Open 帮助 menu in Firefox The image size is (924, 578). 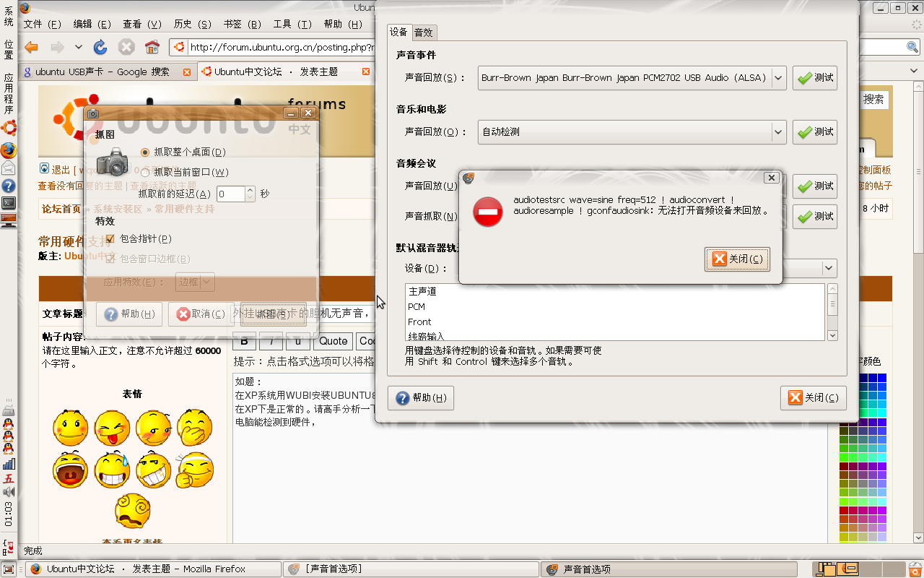[x=343, y=24]
